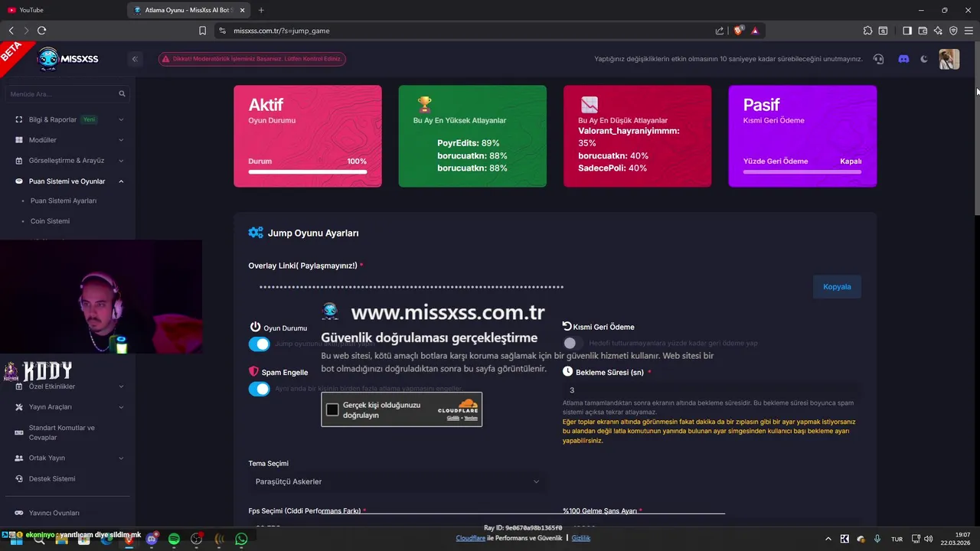Expand the Ortak Yayın menu
980x551 pixels.
(70, 458)
